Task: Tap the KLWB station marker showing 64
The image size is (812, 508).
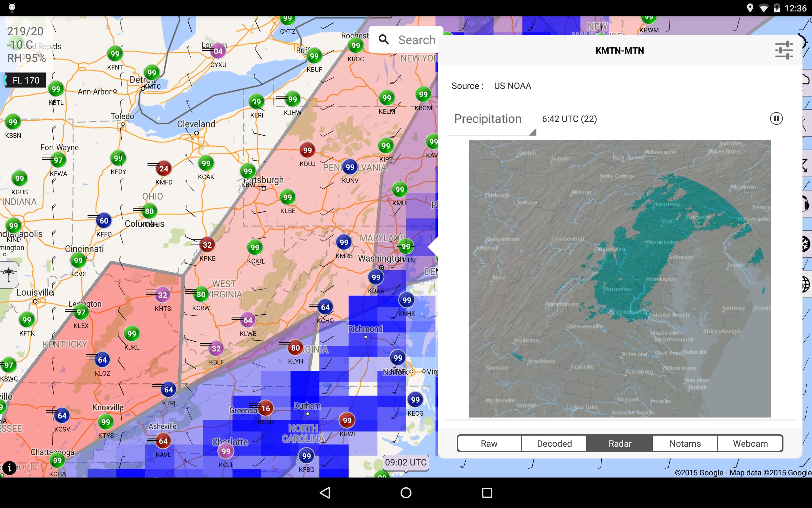Action: coord(248,320)
